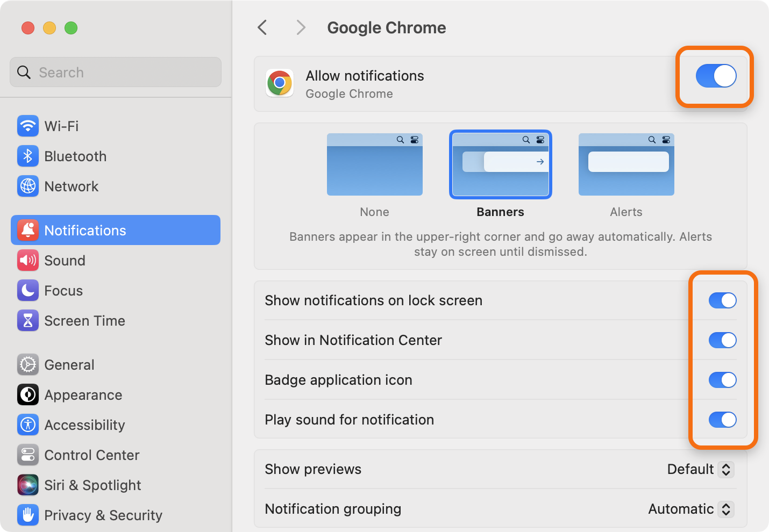769x532 pixels.
Task: Click the Alerts label under thumbnail
Action: tap(626, 212)
